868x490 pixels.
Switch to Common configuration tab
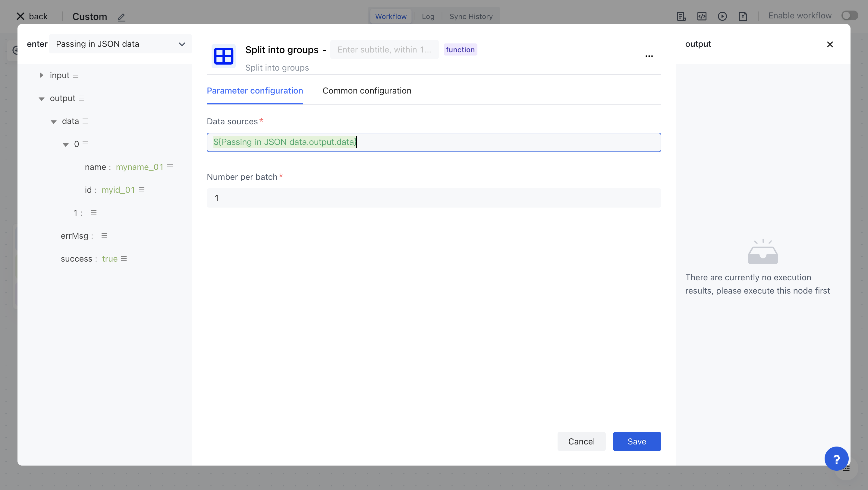[x=366, y=91]
